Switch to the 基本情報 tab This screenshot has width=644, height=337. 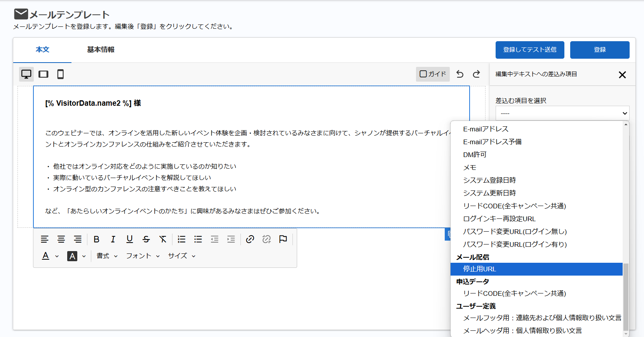[101, 50]
